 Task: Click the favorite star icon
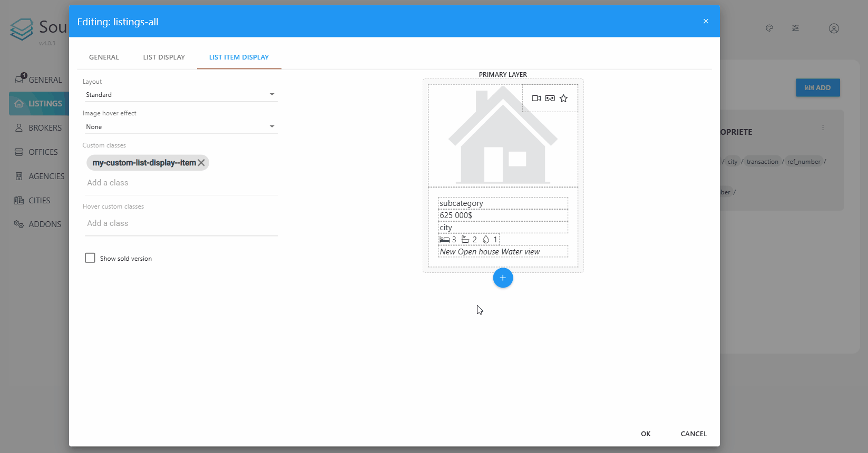pos(563,99)
